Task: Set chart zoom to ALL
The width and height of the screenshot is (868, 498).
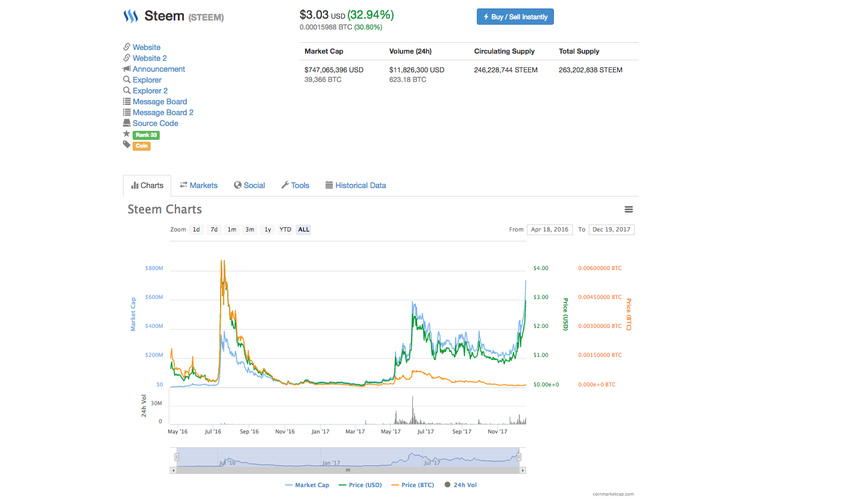Action: [x=304, y=230]
